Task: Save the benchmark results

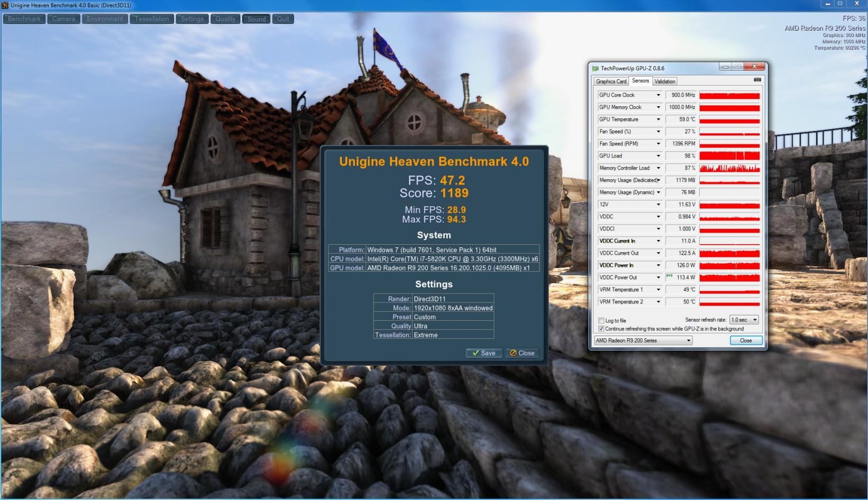Action: coord(484,353)
